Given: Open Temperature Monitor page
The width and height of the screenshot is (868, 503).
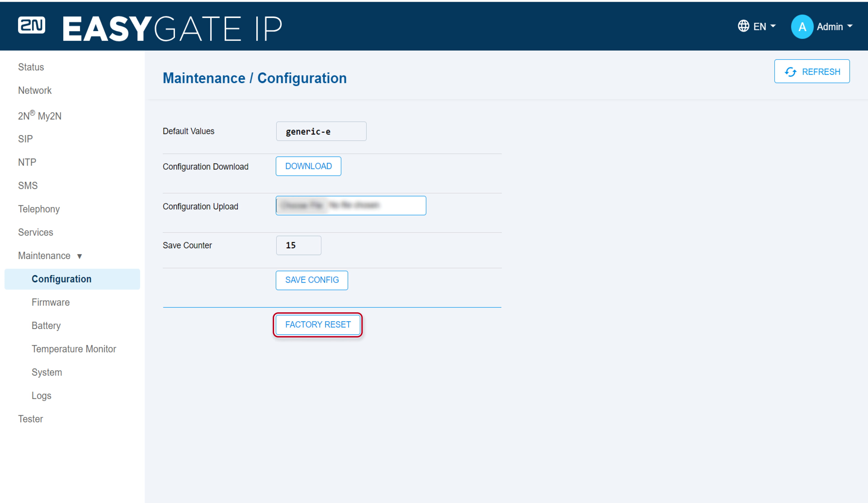Looking at the screenshot, I should [74, 349].
